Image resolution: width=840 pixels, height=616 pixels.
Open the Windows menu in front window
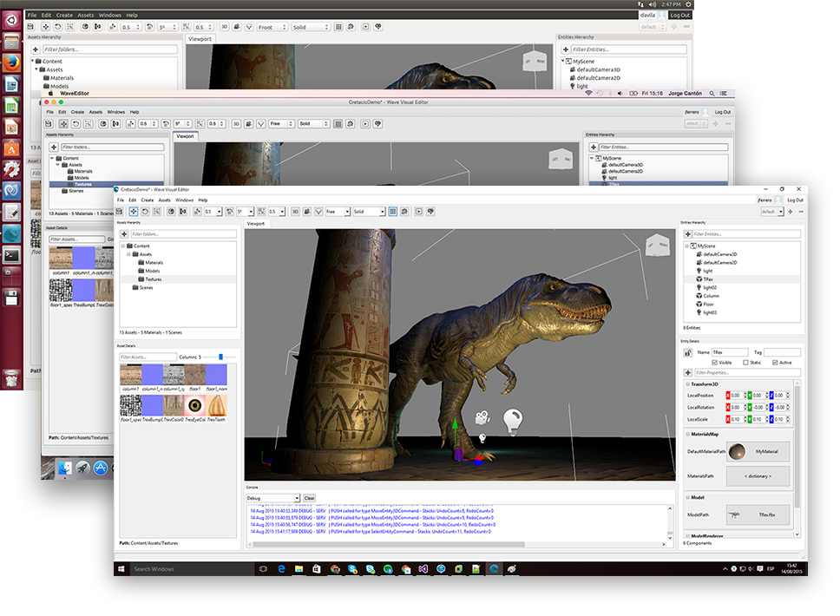184,200
